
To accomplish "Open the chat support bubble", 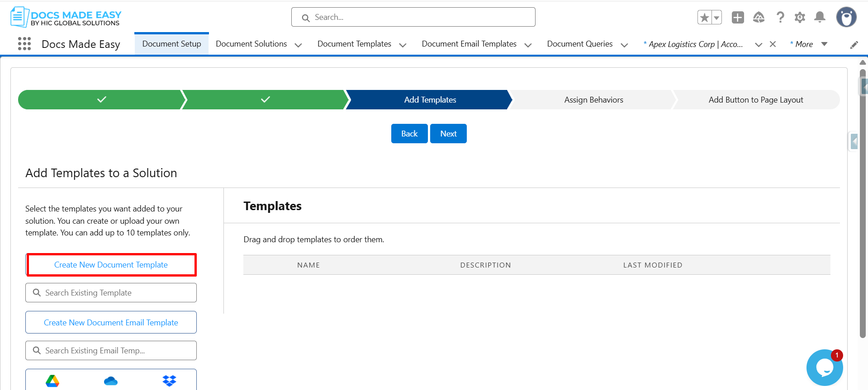I will tap(825, 367).
